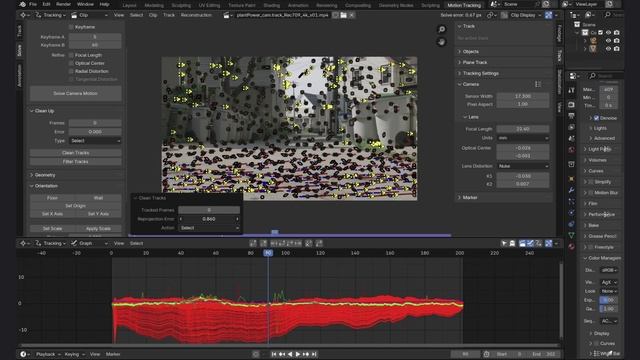Click the Apply Scale button
Screen dimensions: 640x360
98,229
